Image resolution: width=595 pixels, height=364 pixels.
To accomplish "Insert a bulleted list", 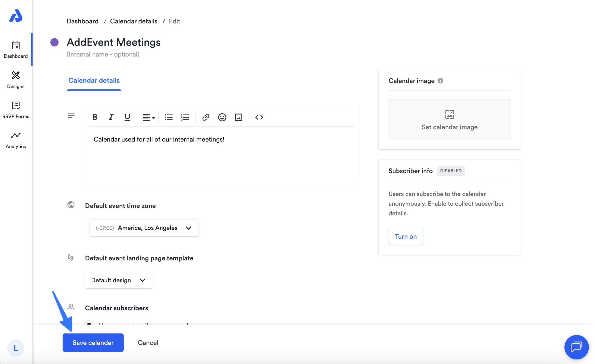I will pyautogui.click(x=169, y=117).
